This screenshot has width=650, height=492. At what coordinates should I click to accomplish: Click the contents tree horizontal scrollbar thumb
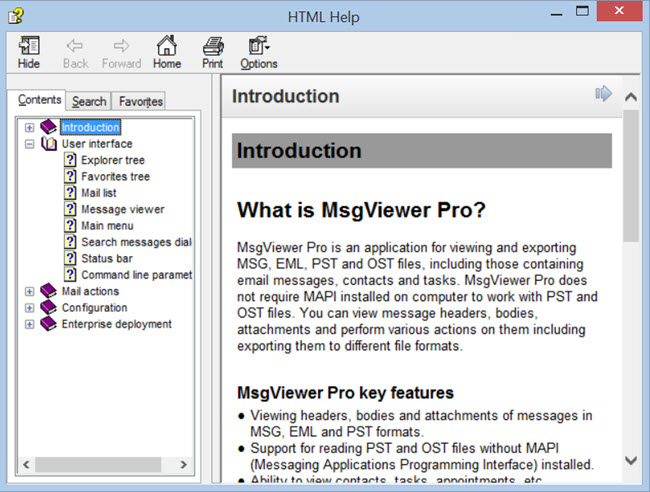(98, 464)
